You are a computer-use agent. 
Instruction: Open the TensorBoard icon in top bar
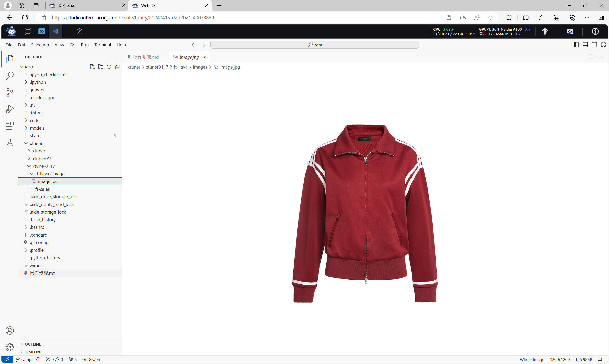point(545,31)
